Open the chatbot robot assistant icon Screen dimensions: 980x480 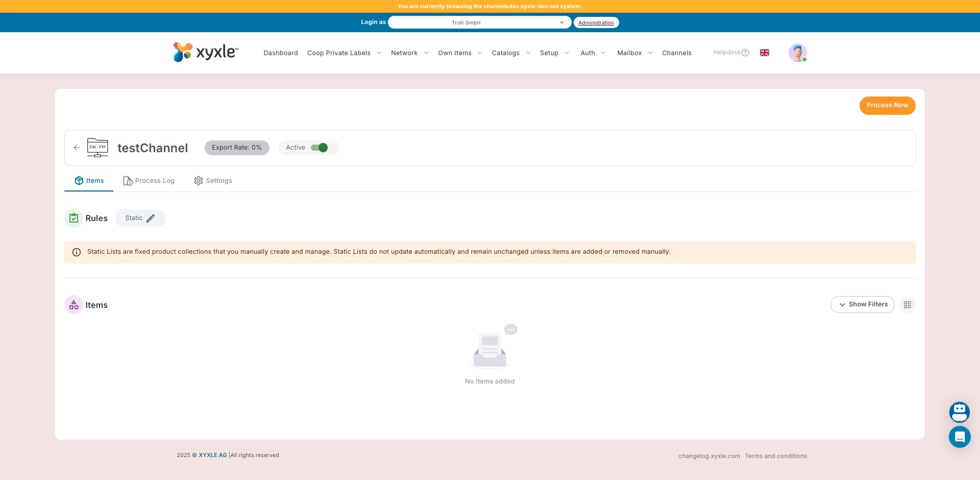click(959, 412)
